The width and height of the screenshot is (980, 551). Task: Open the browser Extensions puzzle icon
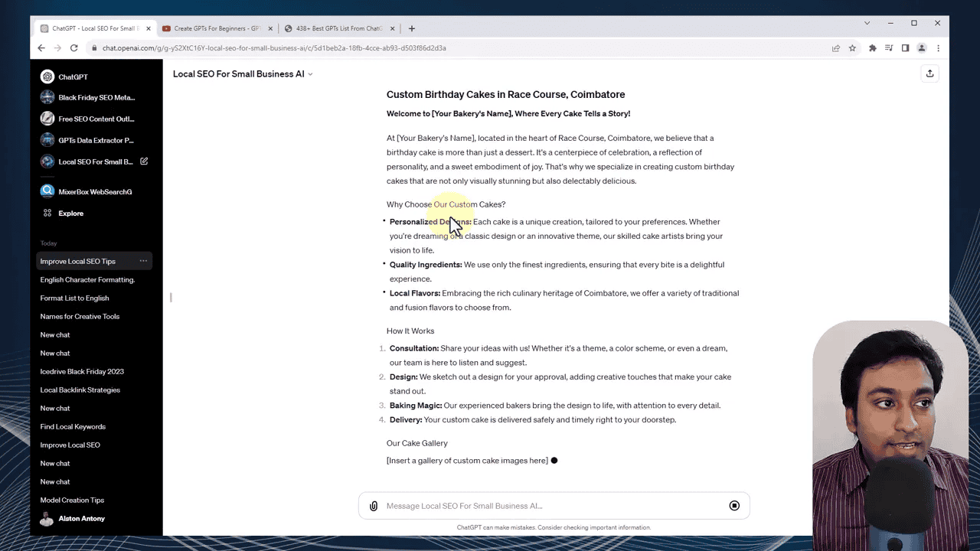[x=873, y=47]
